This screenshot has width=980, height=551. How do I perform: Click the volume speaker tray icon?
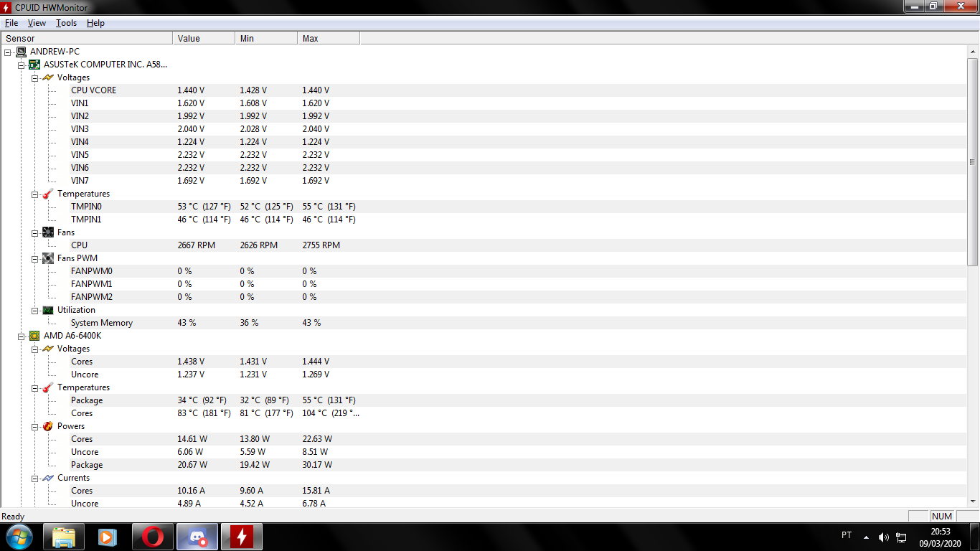pyautogui.click(x=883, y=537)
